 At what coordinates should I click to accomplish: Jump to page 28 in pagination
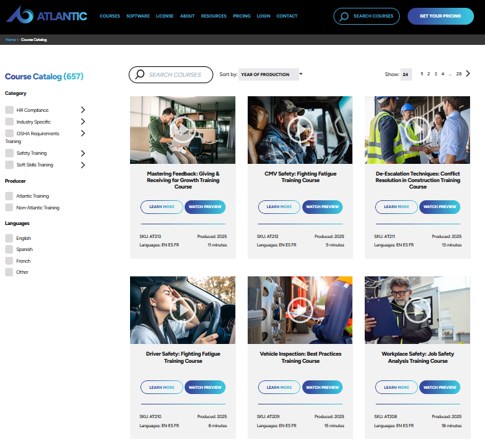coord(458,74)
